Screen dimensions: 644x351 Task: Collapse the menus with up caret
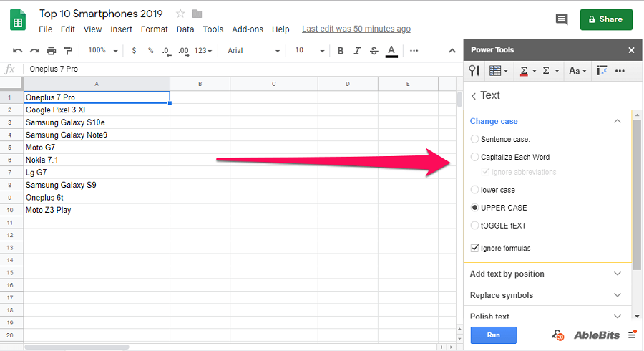(x=452, y=51)
